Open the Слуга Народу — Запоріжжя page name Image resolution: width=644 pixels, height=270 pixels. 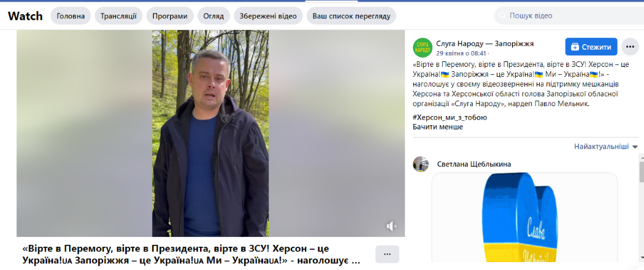click(x=485, y=44)
